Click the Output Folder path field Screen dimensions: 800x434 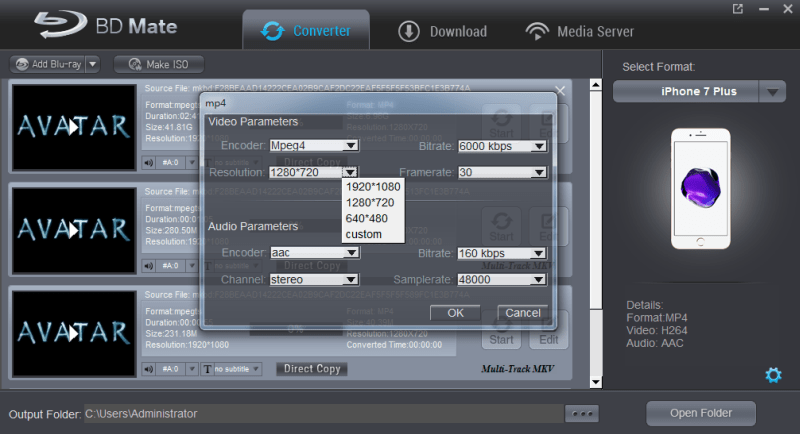323,414
